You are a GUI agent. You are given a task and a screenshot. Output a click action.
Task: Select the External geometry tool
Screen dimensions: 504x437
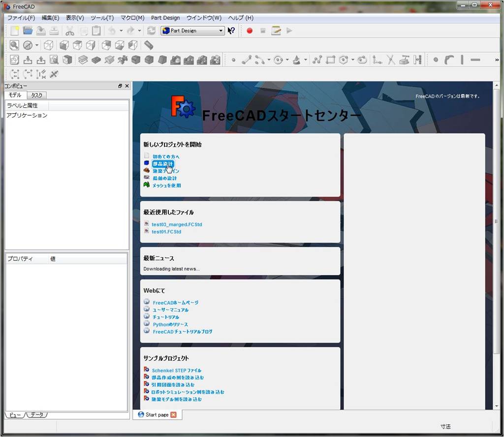404,60
